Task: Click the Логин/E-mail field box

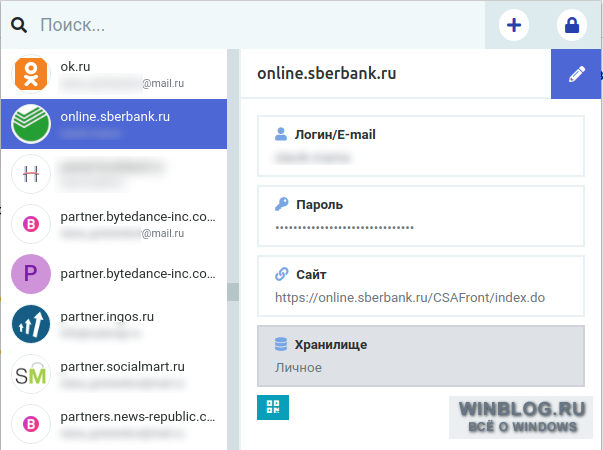Action: (x=421, y=146)
